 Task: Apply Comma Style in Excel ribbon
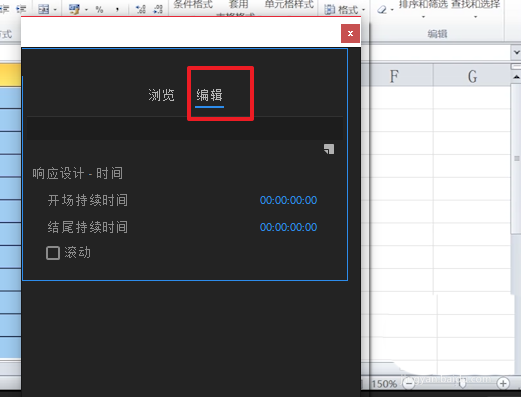(117, 9)
